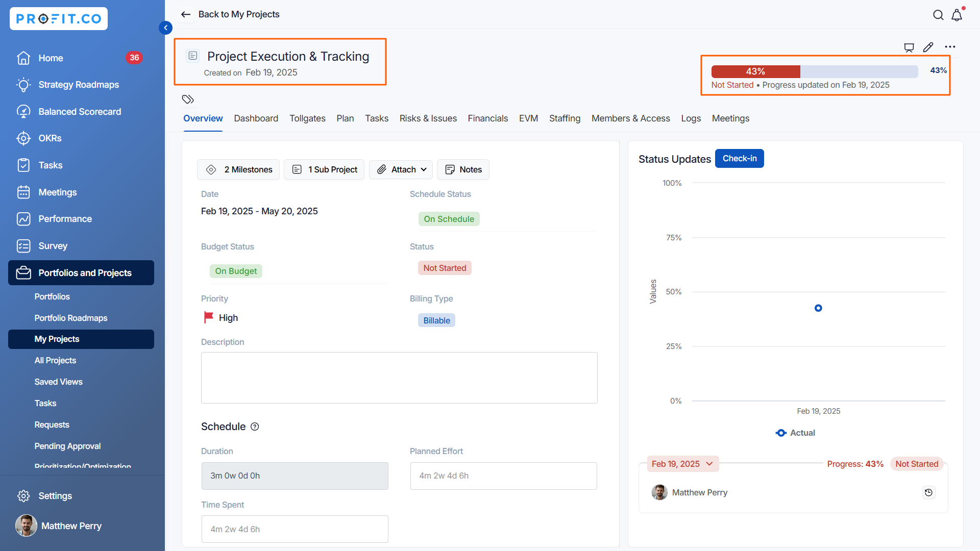Open the Financials tab
The width and height of the screenshot is (980, 551).
487,118
